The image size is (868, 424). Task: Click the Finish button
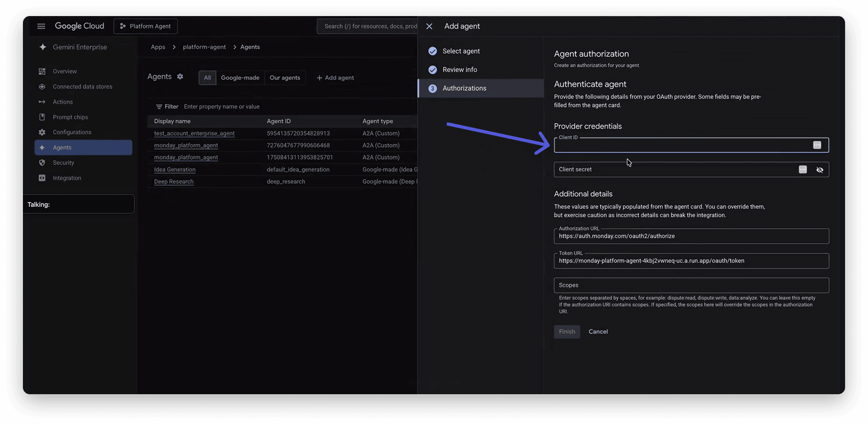pos(567,331)
